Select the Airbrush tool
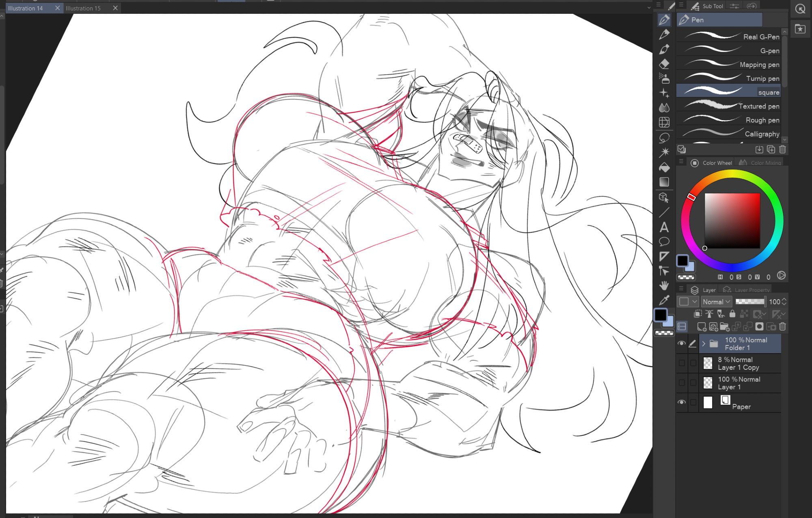Screen dimensions: 812x518 click(664, 78)
